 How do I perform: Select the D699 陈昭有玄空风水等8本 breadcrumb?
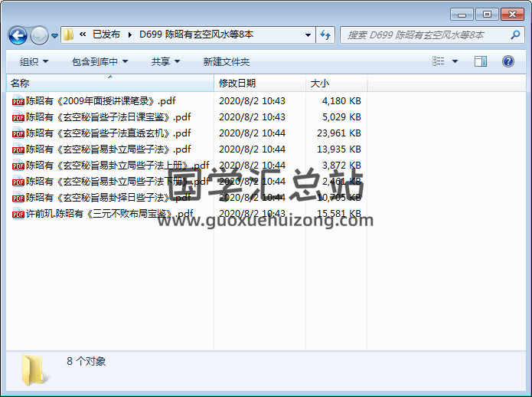(x=197, y=34)
